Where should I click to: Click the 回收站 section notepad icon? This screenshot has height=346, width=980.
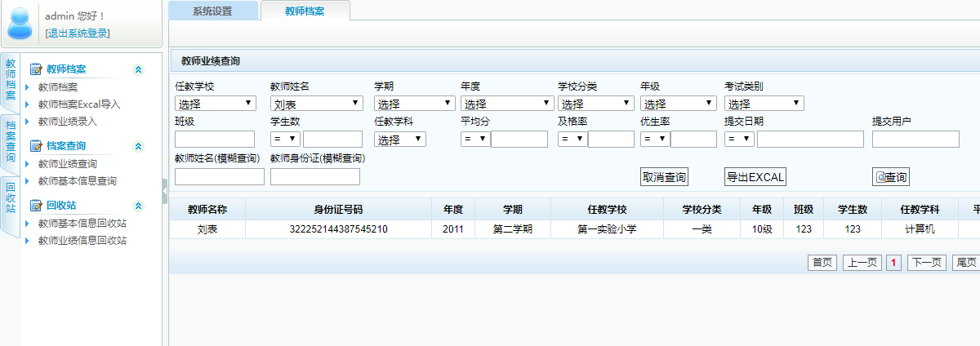click(35, 206)
